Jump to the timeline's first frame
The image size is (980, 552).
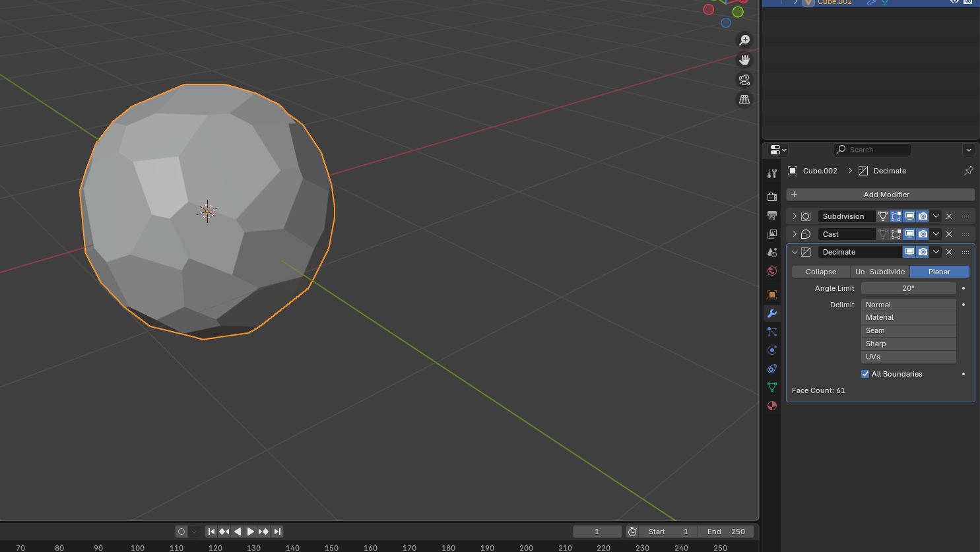(211, 532)
